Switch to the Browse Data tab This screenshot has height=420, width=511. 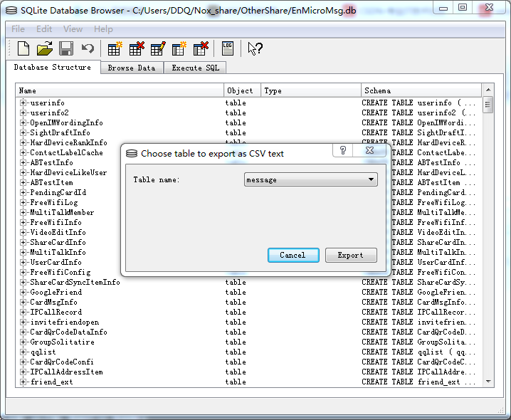pos(132,68)
